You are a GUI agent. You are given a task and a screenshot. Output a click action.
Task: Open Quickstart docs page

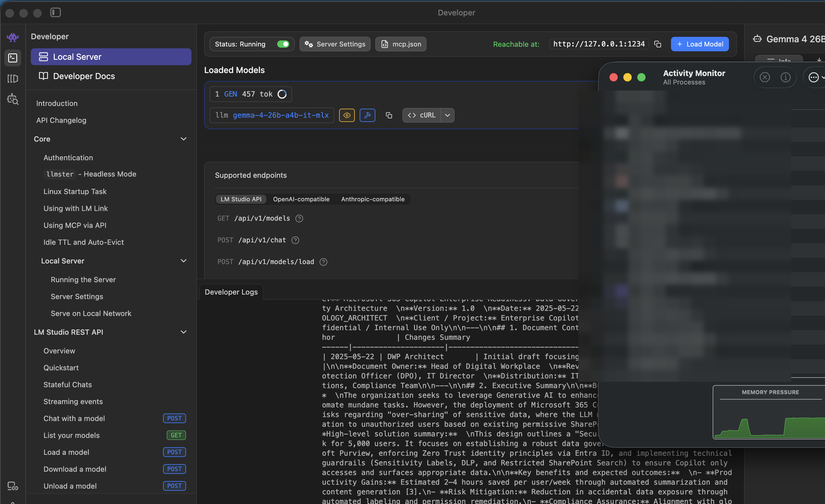(x=61, y=368)
